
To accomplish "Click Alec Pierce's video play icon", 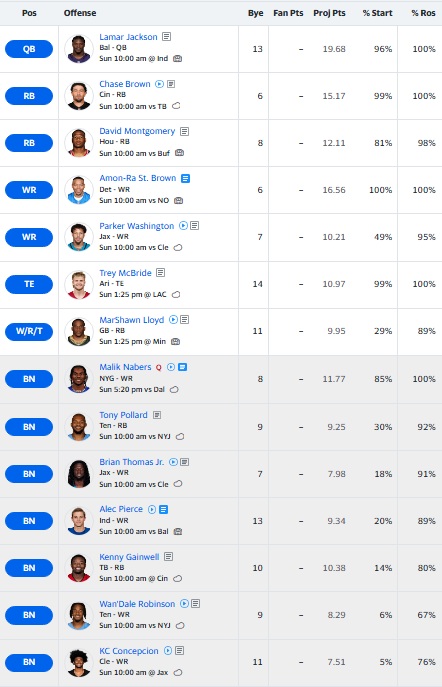I will [152, 509].
